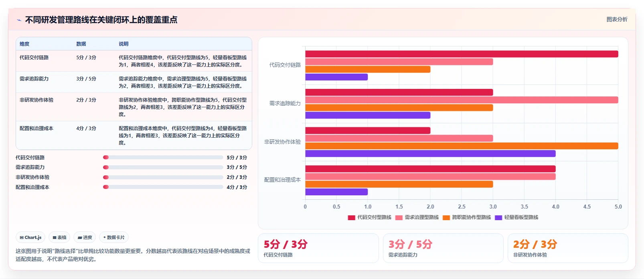Click the 5.0 x-axis tick label
Screen dimensions: 644x279
[x=618, y=207]
